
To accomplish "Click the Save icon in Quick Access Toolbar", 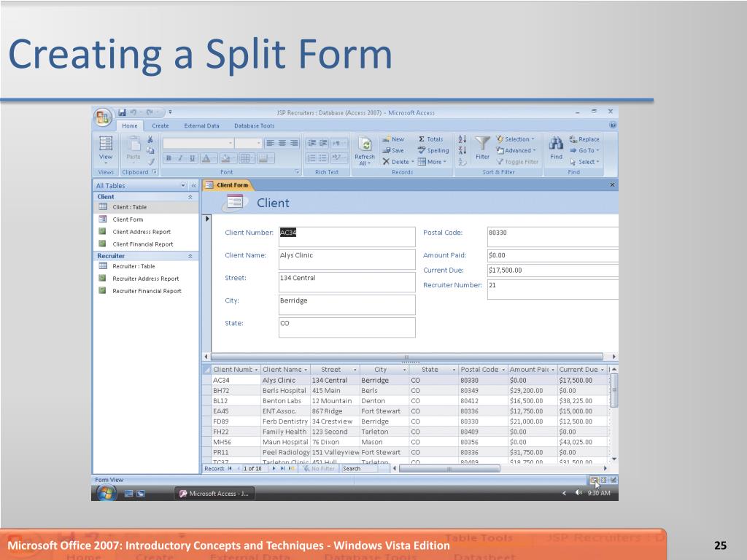I will click(x=122, y=112).
